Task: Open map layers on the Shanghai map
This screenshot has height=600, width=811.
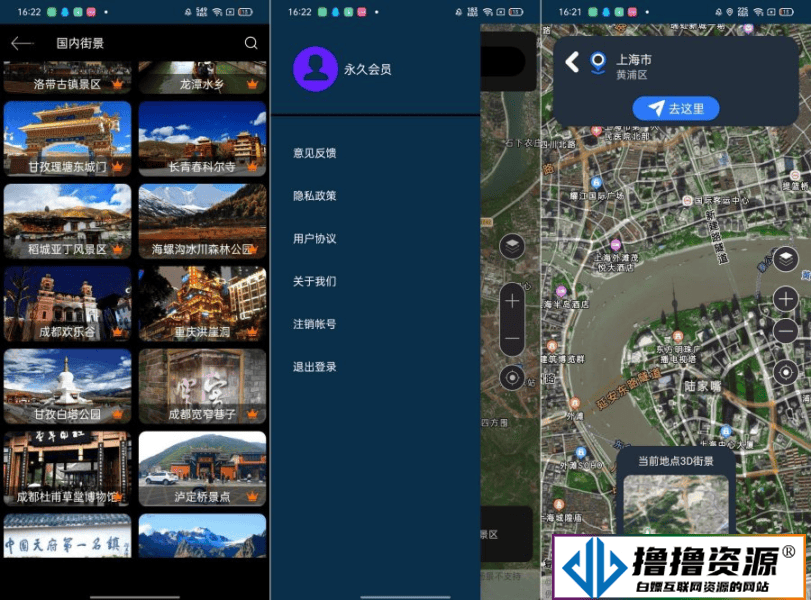Action: coord(786,259)
